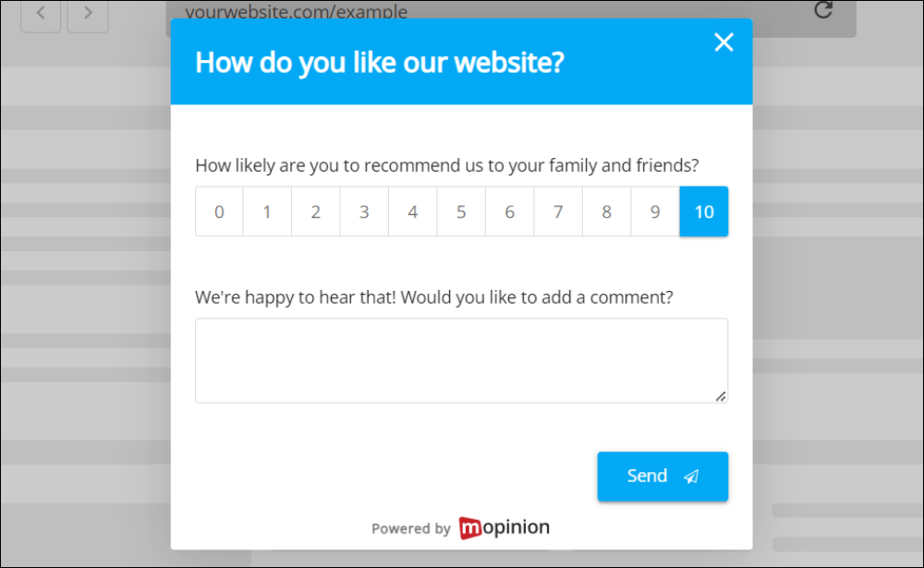The height and width of the screenshot is (568, 924).
Task: Select rating 8
Action: [606, 211]
